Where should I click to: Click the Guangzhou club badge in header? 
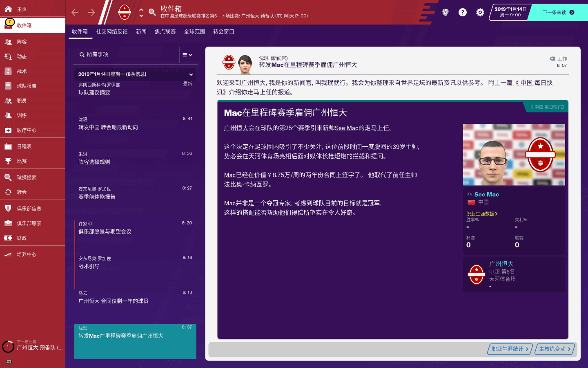coord(125,12)
